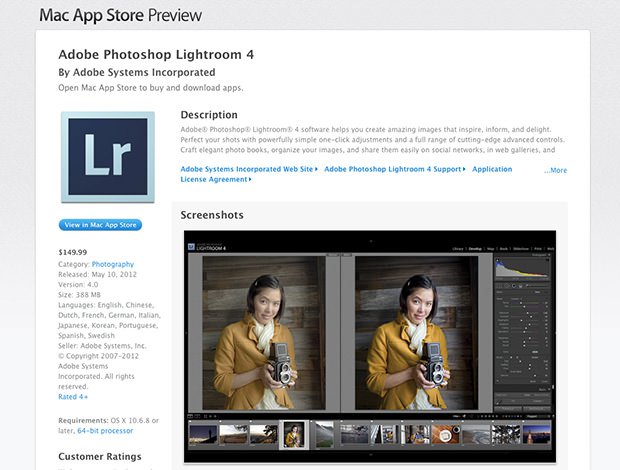Select the tree branches black-and-white filmstrip thumbnail

(506, 434)
